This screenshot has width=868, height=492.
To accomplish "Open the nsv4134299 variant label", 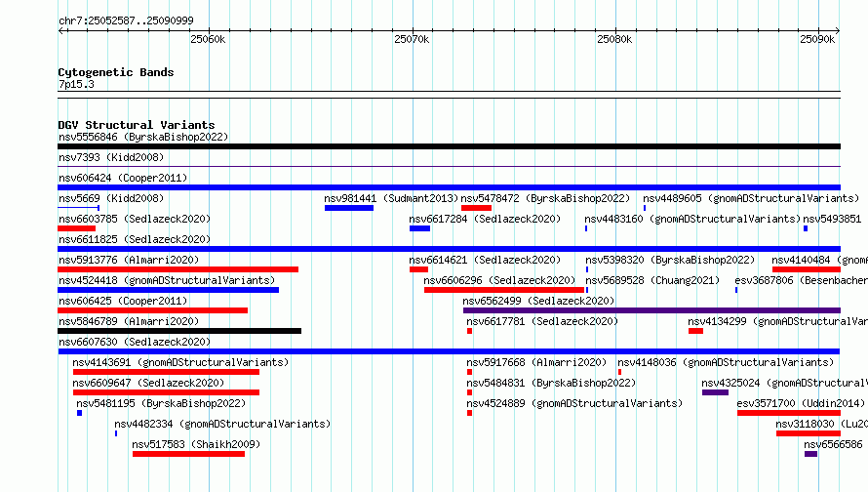I will [777, 321].
